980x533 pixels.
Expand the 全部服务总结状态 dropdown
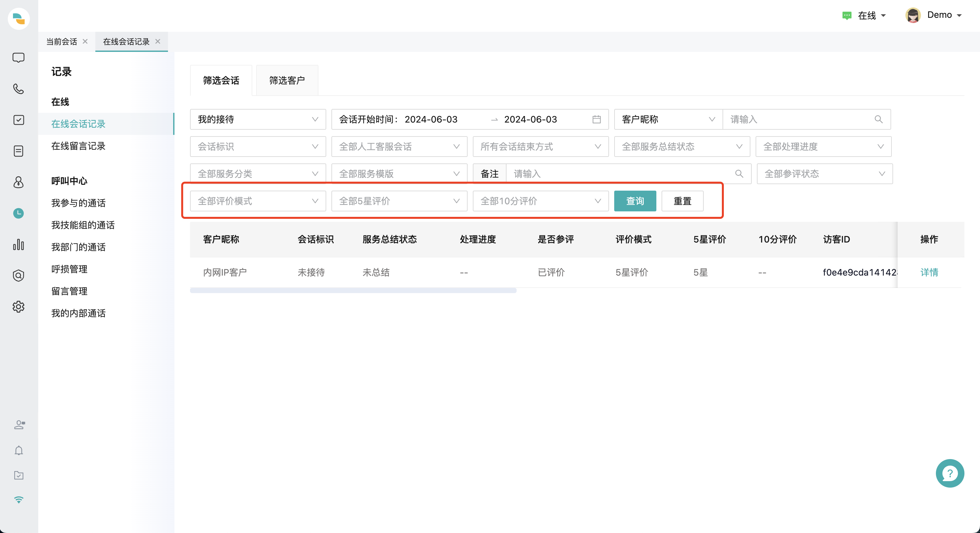[682, 147]
